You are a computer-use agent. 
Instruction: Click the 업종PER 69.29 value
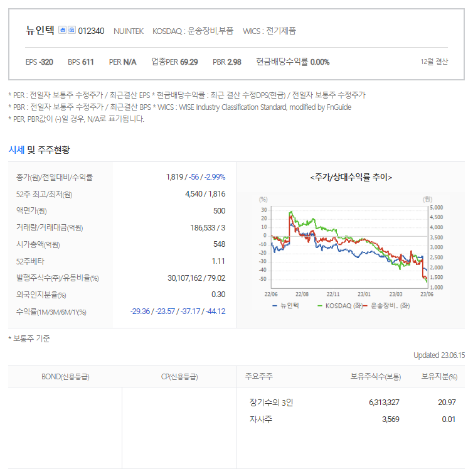(x=174, y=62)
